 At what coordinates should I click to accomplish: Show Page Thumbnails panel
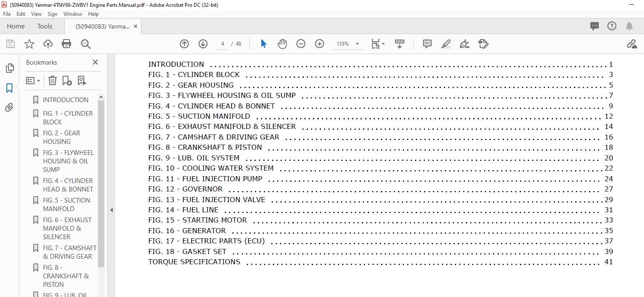click(x=9, y=68)
